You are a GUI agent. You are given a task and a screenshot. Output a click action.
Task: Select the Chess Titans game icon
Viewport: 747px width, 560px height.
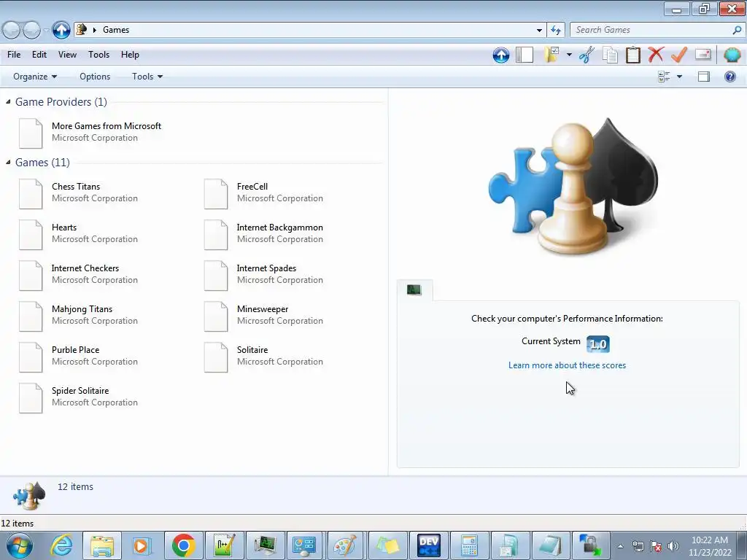31,193
